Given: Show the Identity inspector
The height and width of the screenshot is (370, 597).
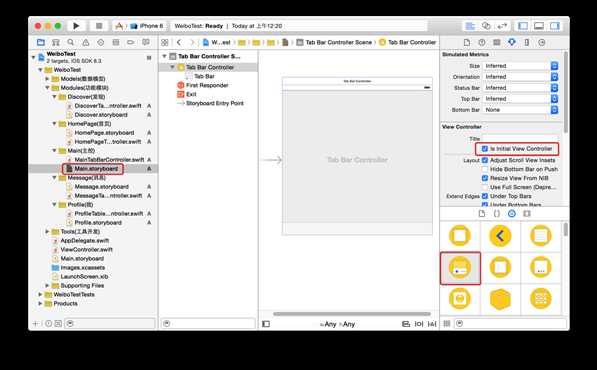Looking at the screenshot, I should coord(496,42).
